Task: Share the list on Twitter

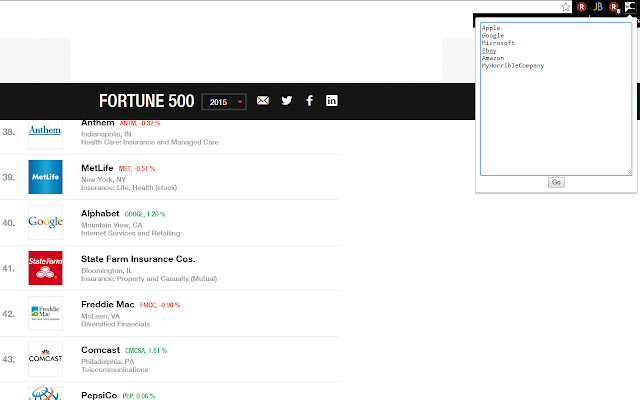Action: [x=287, y=100]
